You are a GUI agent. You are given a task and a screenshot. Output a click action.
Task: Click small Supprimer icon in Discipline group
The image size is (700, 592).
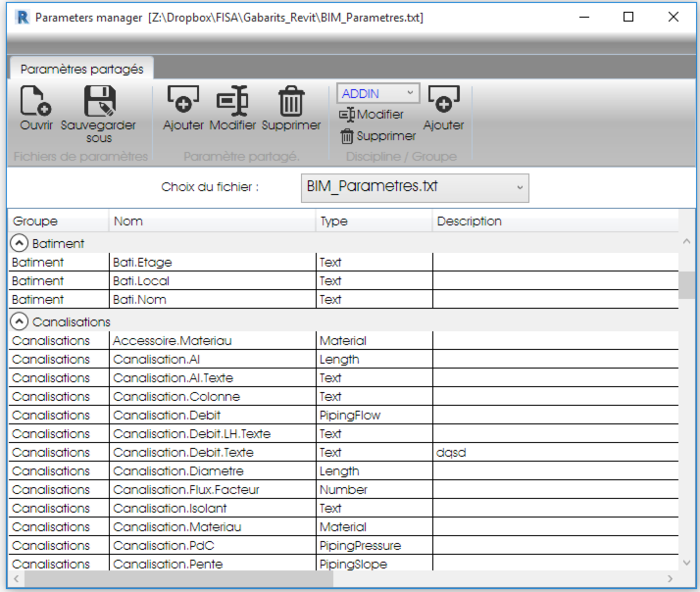[x=346, y=136]
